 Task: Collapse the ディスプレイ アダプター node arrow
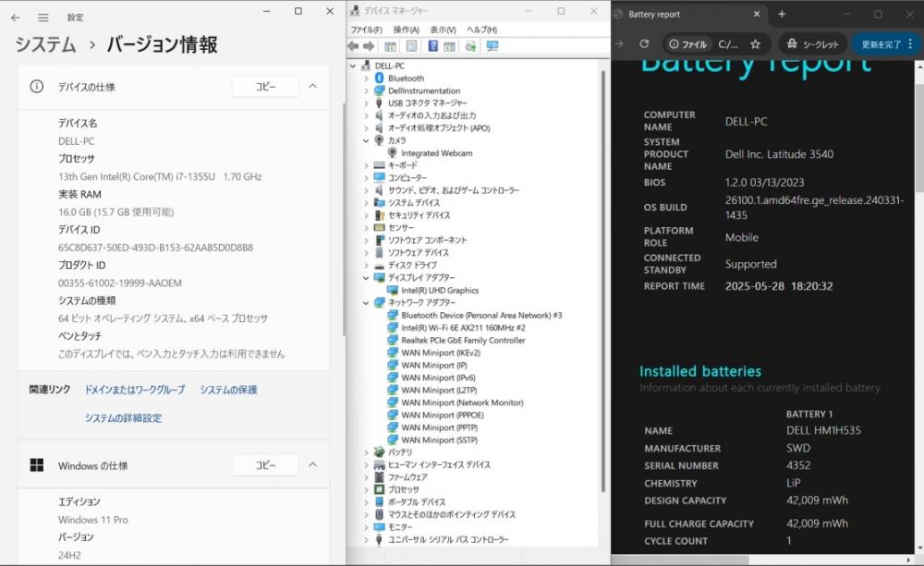[x=366, y=277]
